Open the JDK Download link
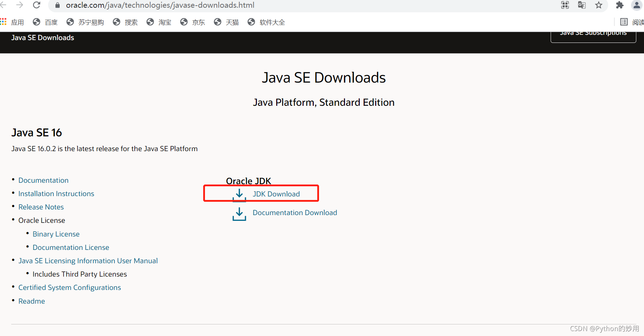644x336 pixels. point(276,194)
